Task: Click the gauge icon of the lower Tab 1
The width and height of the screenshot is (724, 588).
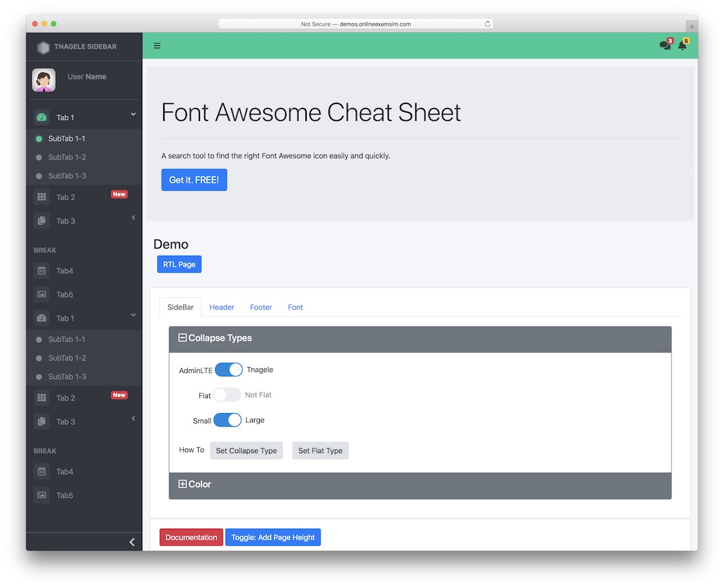Action: click(x=41, y=318)
